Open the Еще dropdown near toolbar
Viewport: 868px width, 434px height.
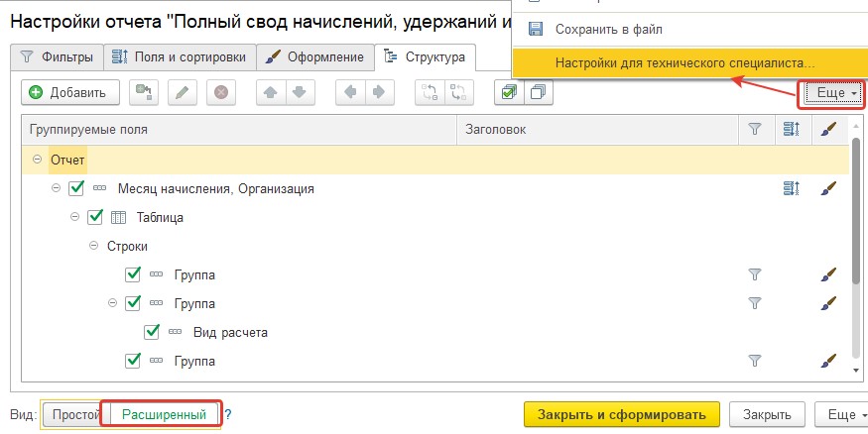pyautogui.click(x=831, y=93)
